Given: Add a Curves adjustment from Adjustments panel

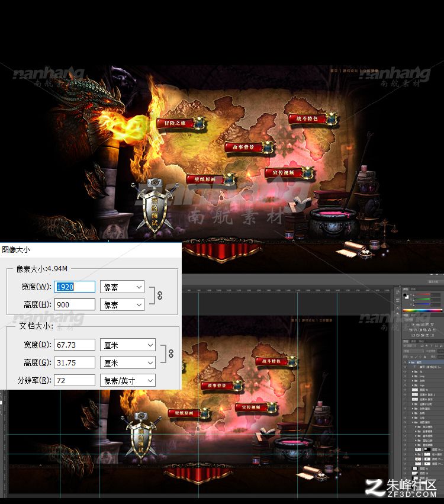Looking at the screenshot, I should click(x=423, y=325).
